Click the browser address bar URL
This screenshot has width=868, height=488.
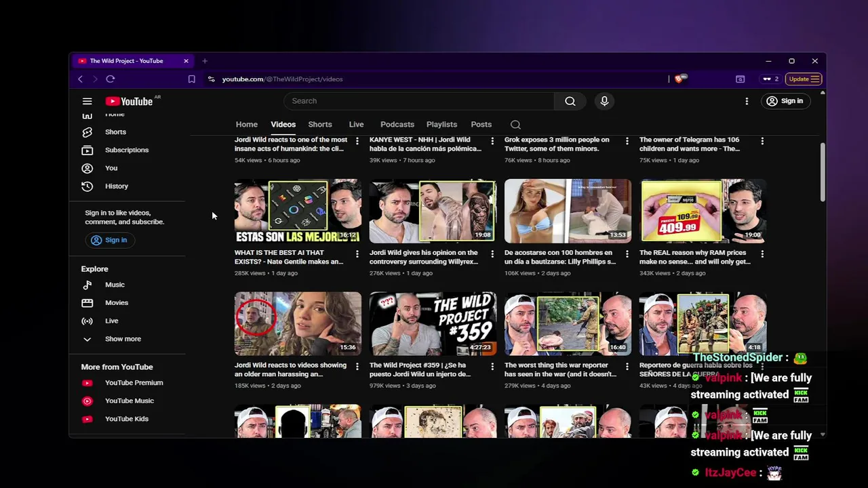pyautogui.click(x=283, y=79)
